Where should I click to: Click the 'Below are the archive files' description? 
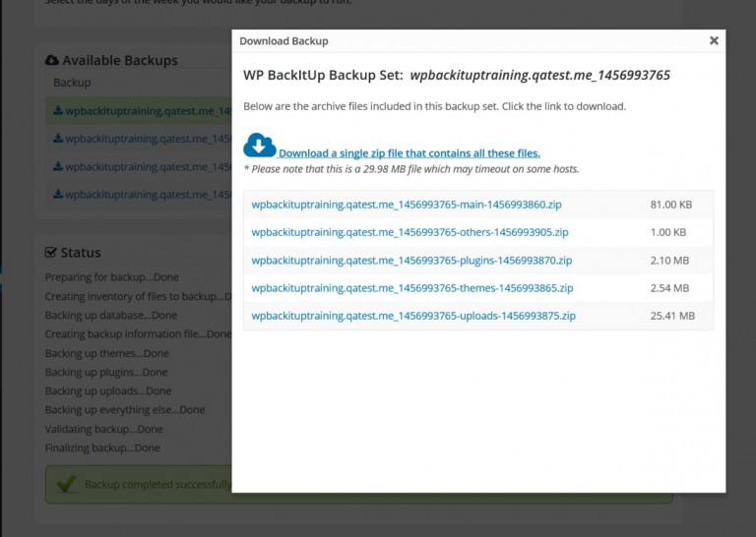(434, 106)
